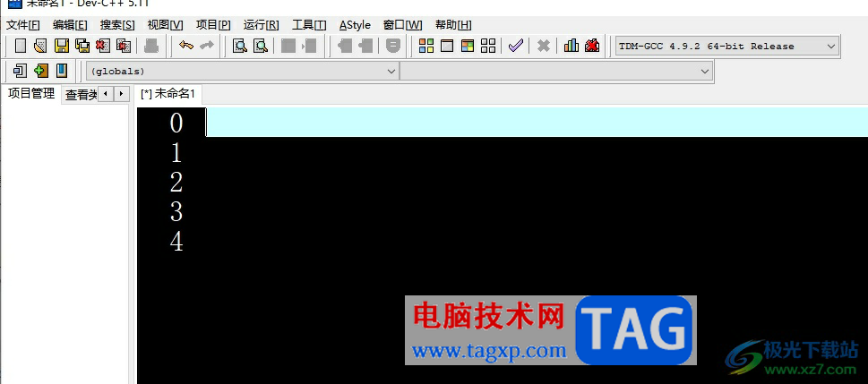
Task: Open the 窗口[W] menu
Action: coord(402,25)
